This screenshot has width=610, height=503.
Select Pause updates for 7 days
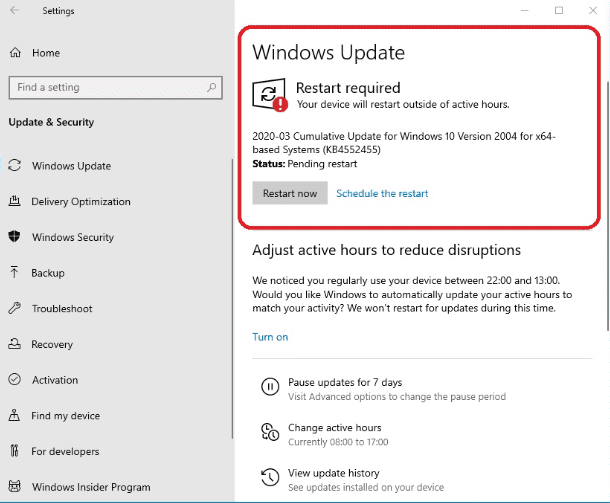(x=345, y=382)
